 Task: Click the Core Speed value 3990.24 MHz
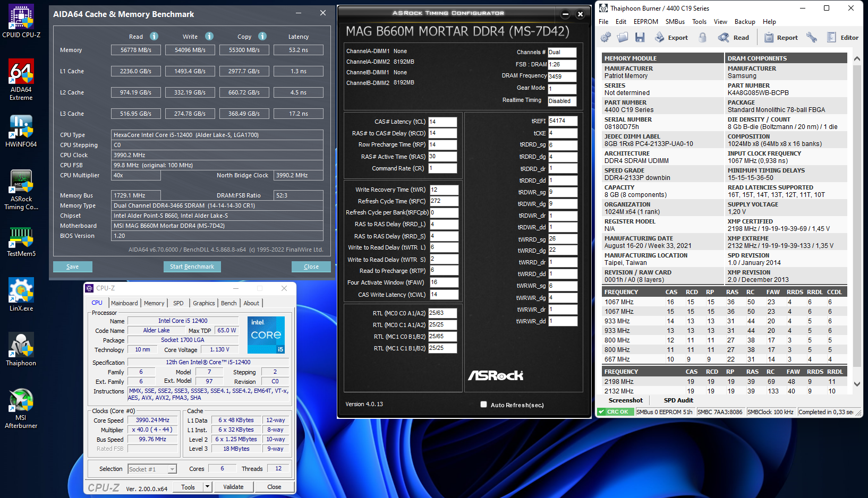[152, 420]
